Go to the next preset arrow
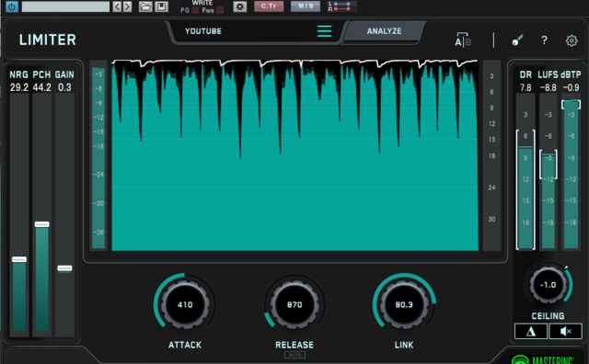The image size is (589, 364). (128, 6)
